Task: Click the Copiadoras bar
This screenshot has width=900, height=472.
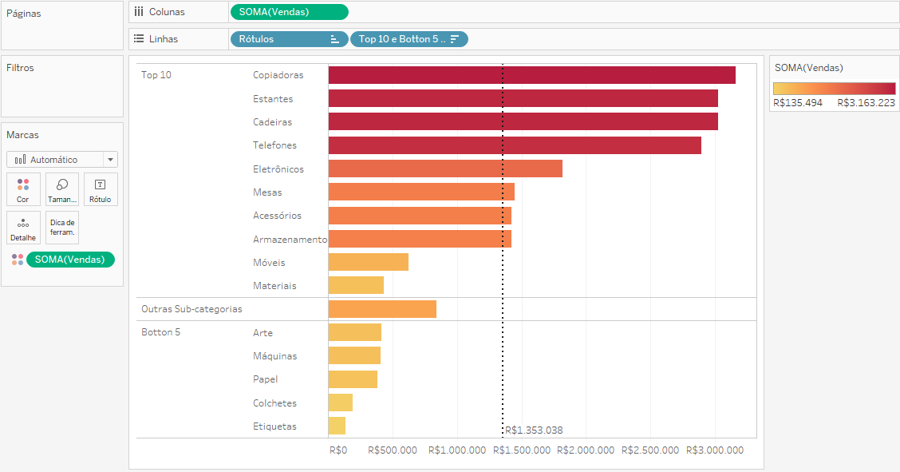Action: [532, 75]
